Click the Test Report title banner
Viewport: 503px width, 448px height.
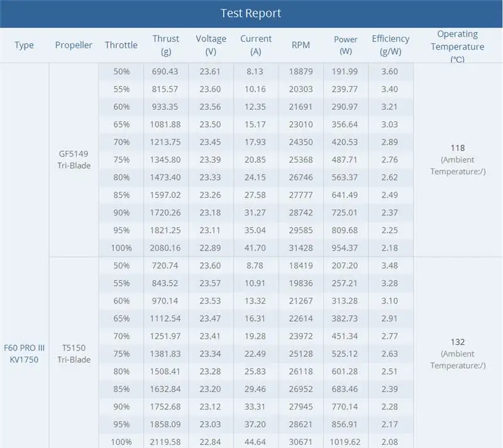(x=251, y=13)
